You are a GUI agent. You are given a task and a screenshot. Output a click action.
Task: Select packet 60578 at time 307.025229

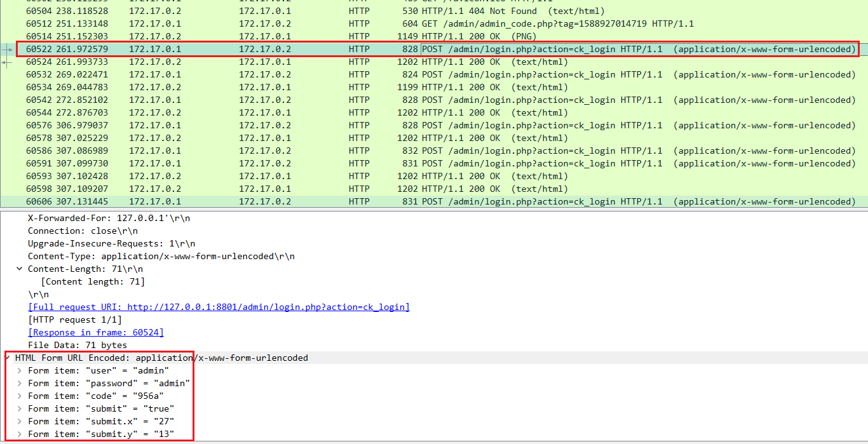[434, 138]
